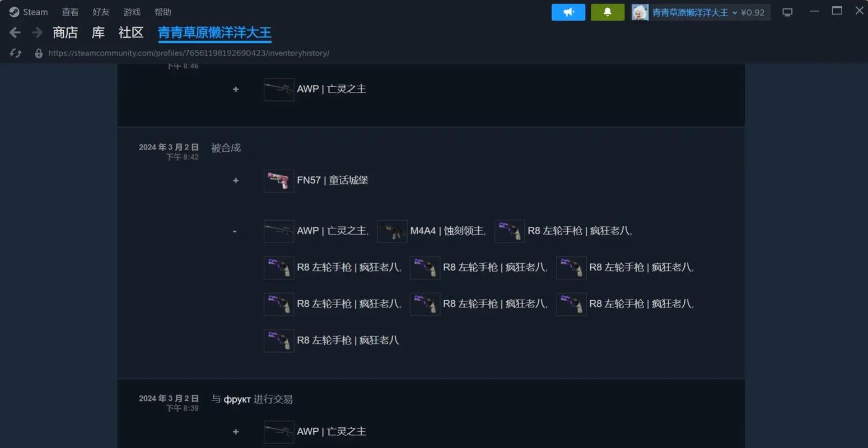Open the green notifications bell

pyautogui.click(x=608, y=12)
